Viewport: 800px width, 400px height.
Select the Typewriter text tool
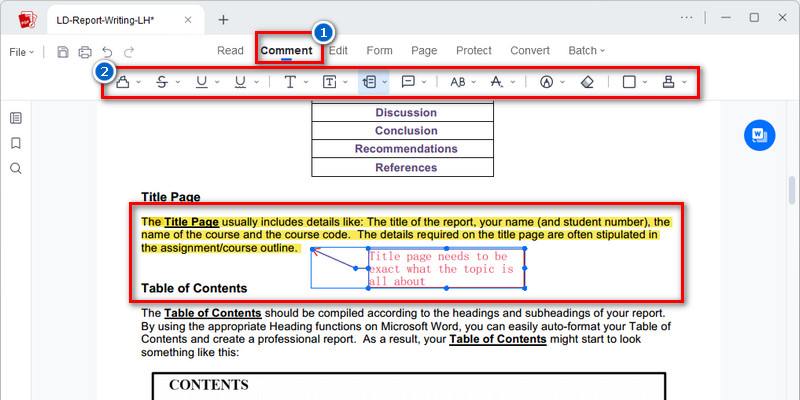point(290,82)
